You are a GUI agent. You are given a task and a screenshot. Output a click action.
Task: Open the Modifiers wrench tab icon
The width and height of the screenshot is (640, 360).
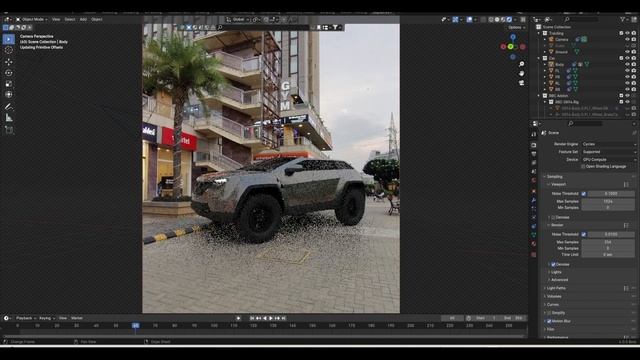[x=533, y=200]
